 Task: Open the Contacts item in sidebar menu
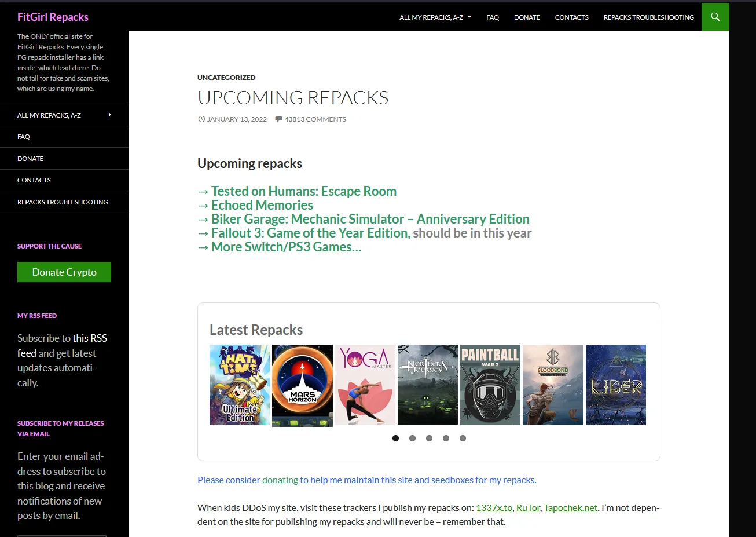tap(34, 180)
